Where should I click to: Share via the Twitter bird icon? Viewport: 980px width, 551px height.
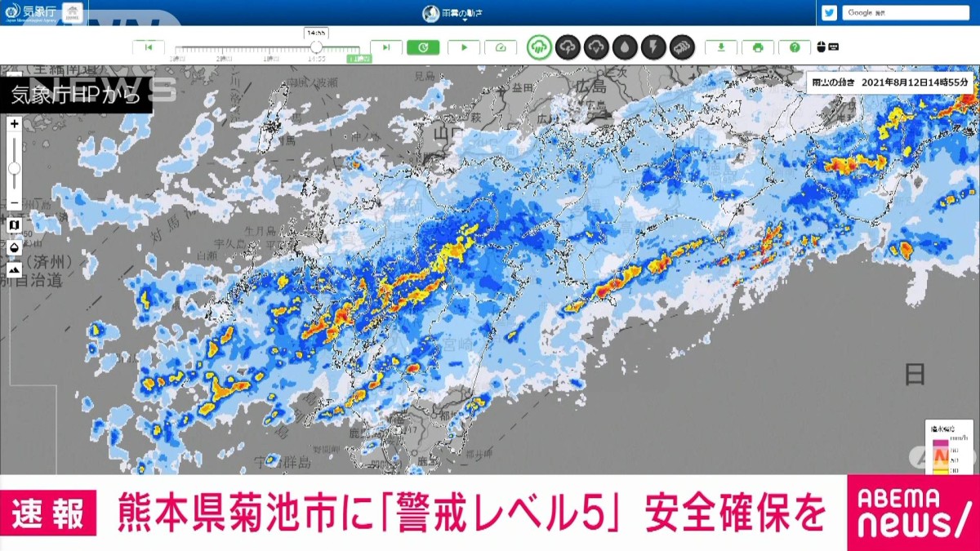click(830, 12)
